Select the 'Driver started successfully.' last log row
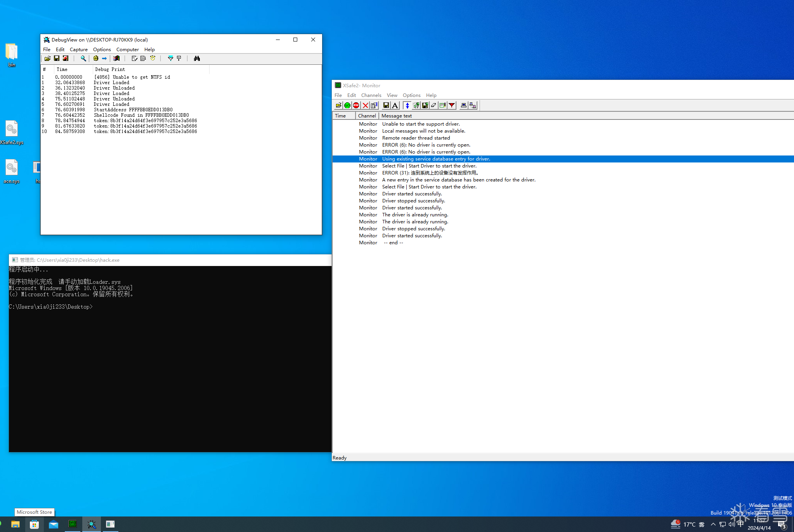 [412, 236]
